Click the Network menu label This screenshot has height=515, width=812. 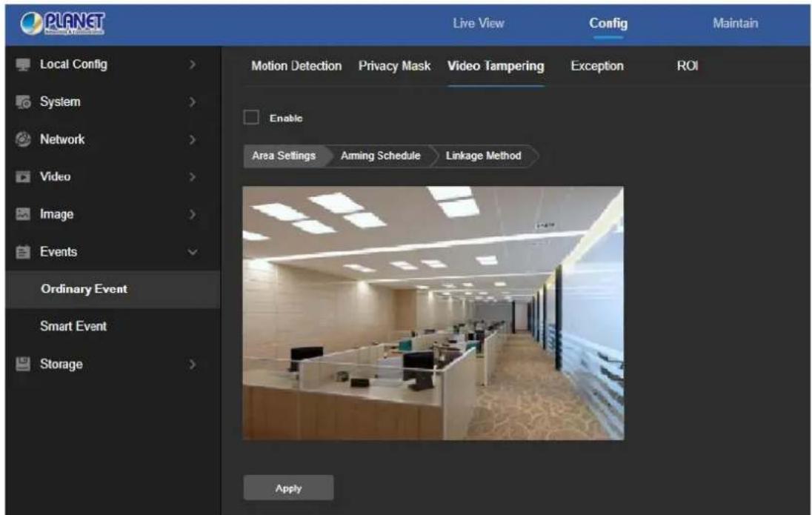pyautogui.click(x=62, y=139)
